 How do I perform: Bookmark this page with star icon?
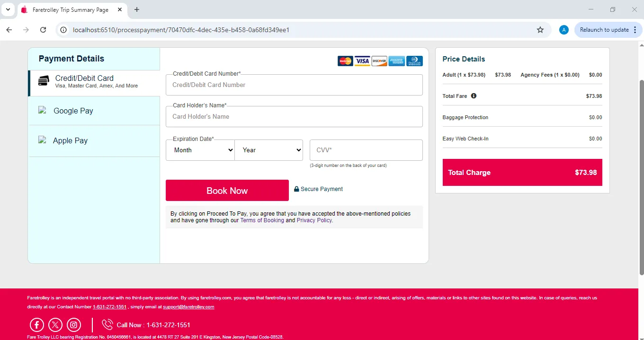540,30
